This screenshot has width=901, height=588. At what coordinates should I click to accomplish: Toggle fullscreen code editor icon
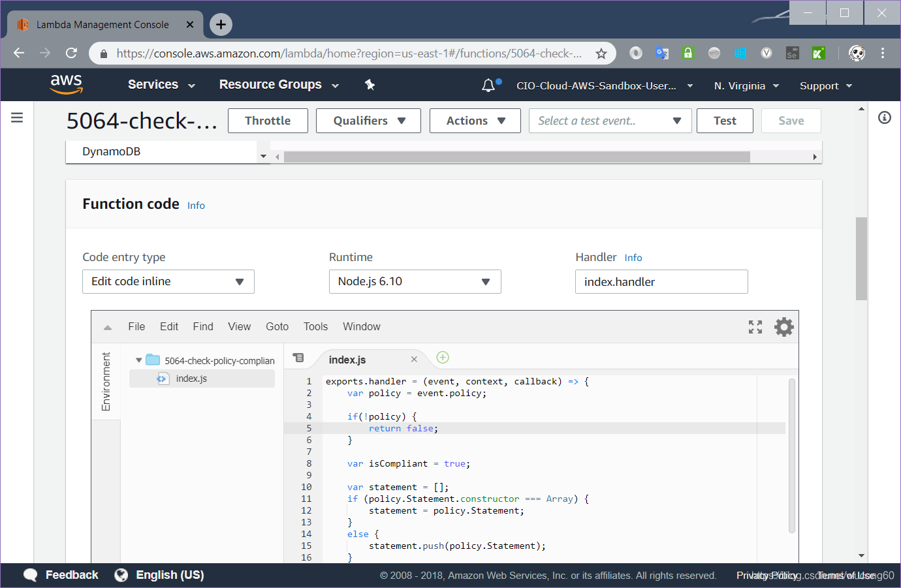(755, 327)
